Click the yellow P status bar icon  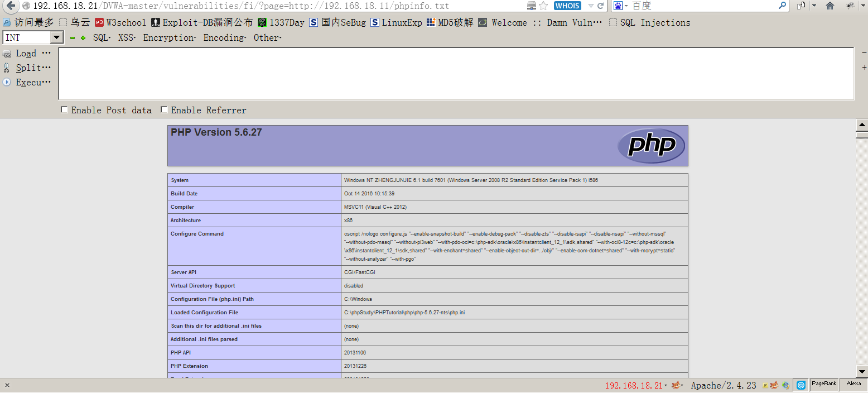tap(765, 385)
